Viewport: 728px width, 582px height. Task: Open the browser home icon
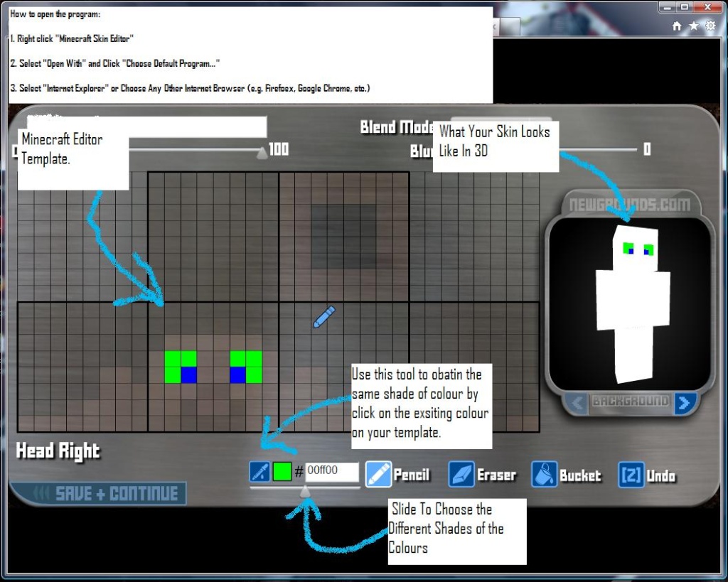coord(677,26)
